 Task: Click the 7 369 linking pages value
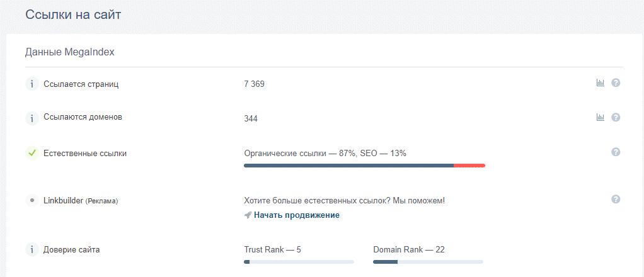click(x=254, y=84)
